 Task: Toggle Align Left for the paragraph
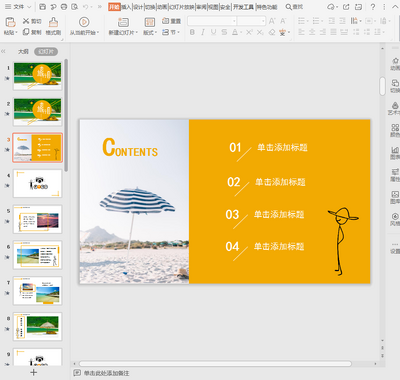point(301,32)
